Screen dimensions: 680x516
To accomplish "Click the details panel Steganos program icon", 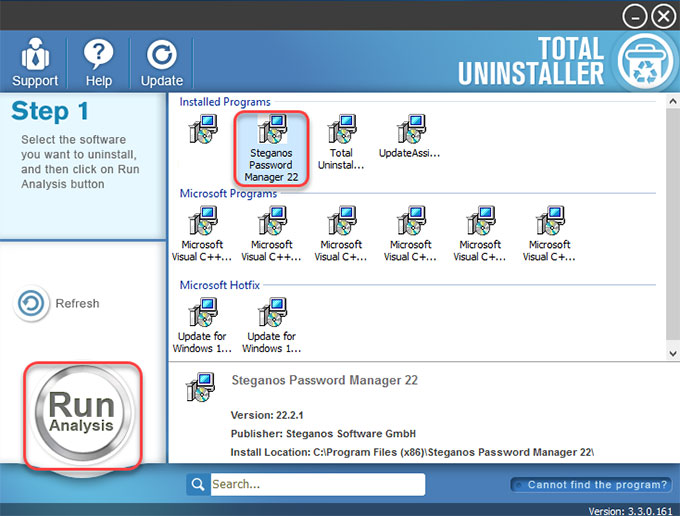I will click(200, 387).
